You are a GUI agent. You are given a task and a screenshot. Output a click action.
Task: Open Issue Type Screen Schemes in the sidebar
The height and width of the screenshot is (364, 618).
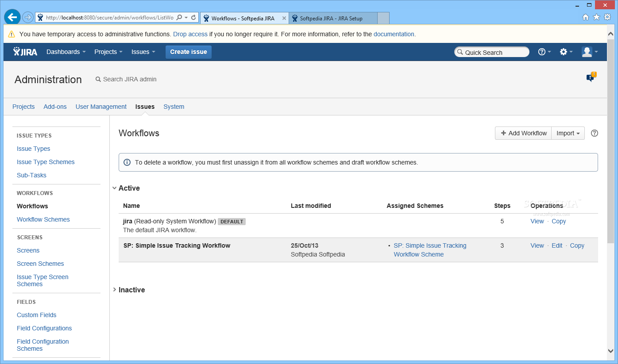pos(42,280)
